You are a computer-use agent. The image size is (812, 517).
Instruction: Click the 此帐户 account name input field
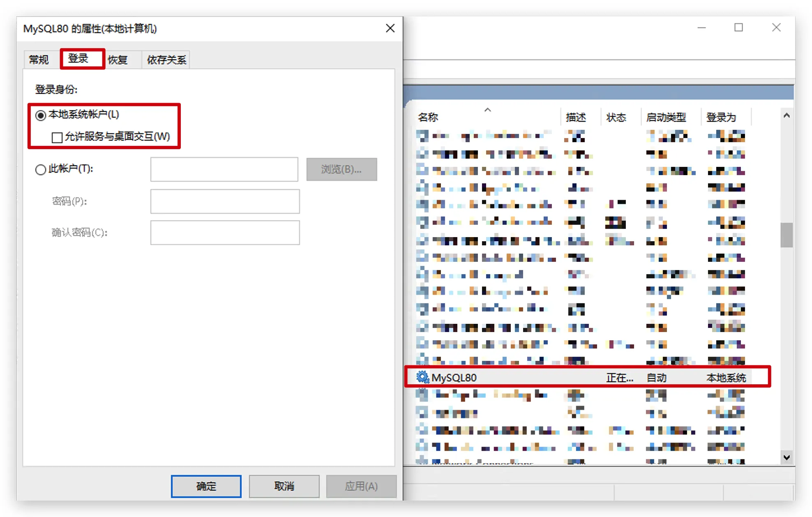point(224,169)
